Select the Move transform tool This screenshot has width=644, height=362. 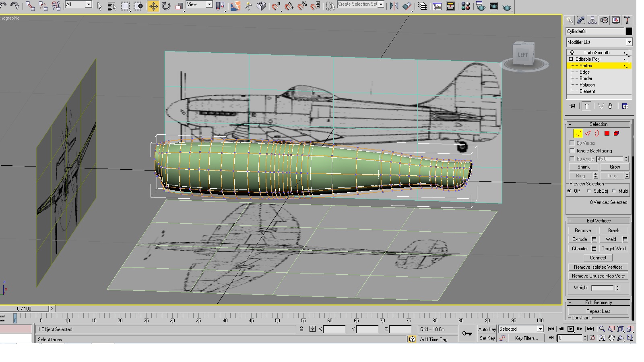pos(153,6)
